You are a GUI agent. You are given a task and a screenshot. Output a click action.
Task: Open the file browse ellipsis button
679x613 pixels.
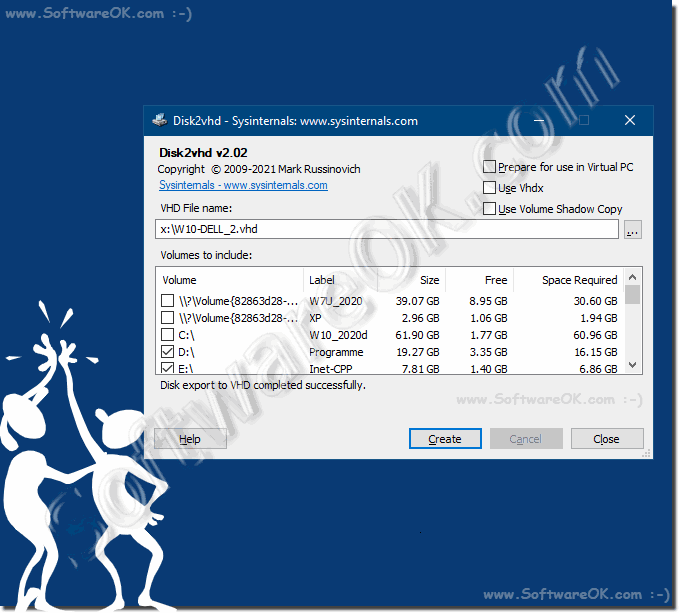pyautogui.click(x=633, y=229)
